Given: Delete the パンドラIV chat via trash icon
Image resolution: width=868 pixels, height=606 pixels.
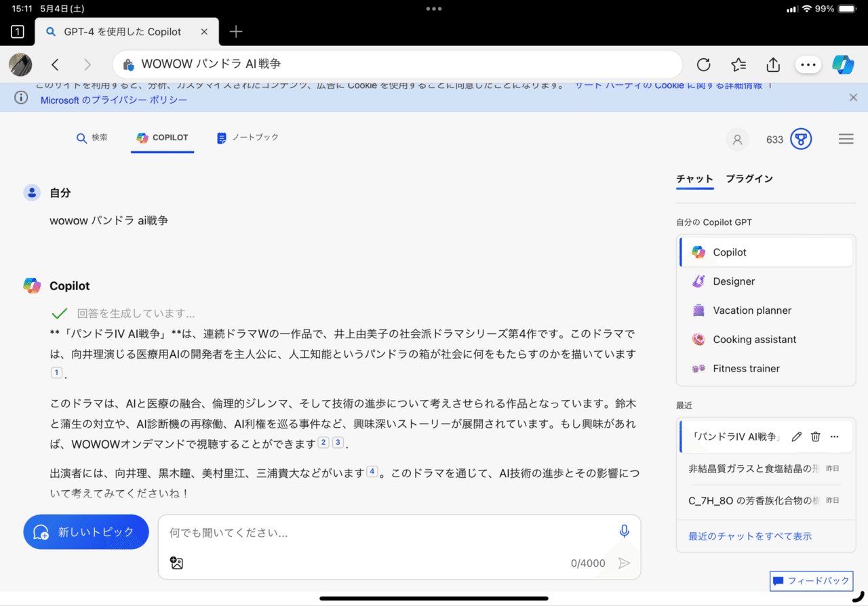Looking at the screenshot, I should (x=815, y=437).
